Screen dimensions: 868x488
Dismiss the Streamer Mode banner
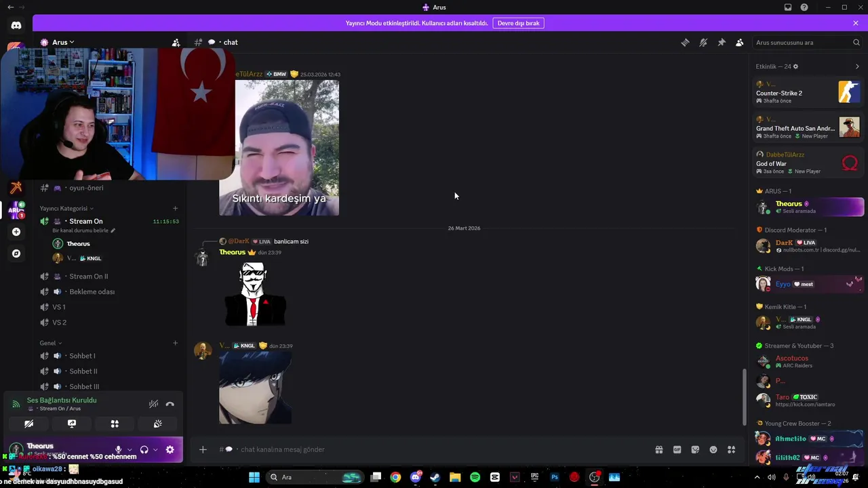856,23
